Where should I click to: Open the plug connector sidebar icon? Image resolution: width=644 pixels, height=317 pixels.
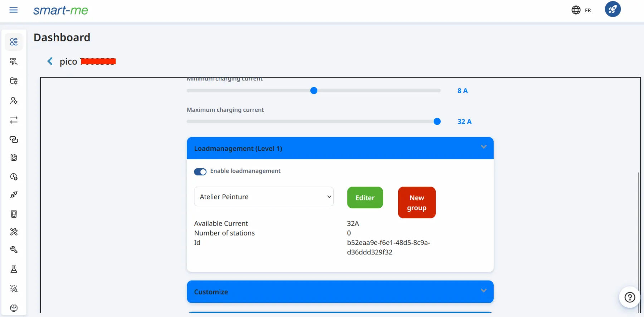click(14, 194)
